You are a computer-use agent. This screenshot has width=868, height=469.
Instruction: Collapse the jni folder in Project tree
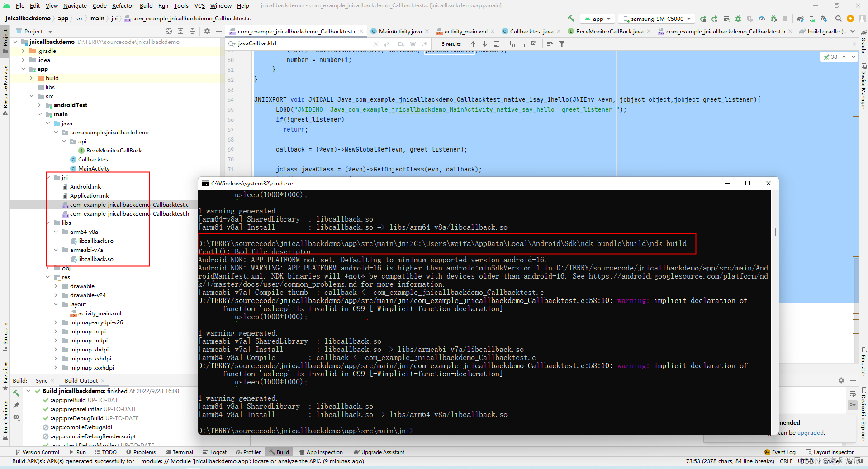49,177
